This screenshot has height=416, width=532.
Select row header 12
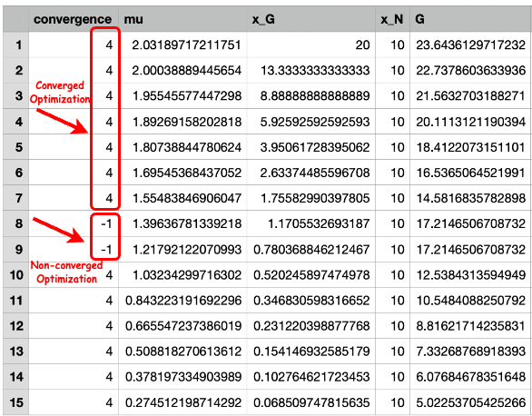[x=16, y=326]
